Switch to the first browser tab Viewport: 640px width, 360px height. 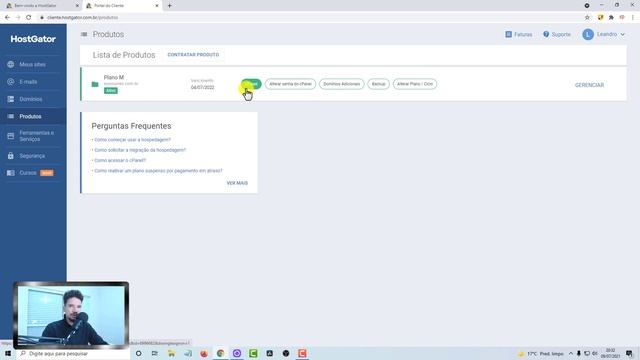click(41, 6)
